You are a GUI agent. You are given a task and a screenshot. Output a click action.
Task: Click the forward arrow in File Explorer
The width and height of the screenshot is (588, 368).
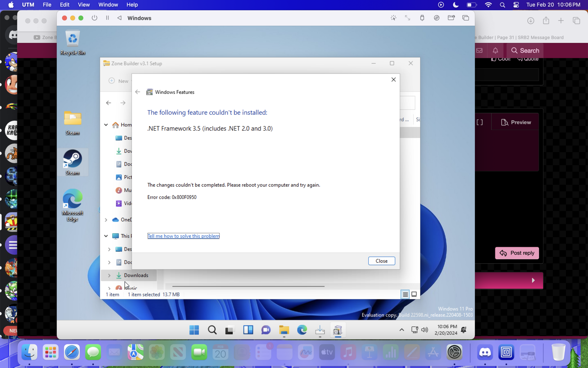[123, 103]
